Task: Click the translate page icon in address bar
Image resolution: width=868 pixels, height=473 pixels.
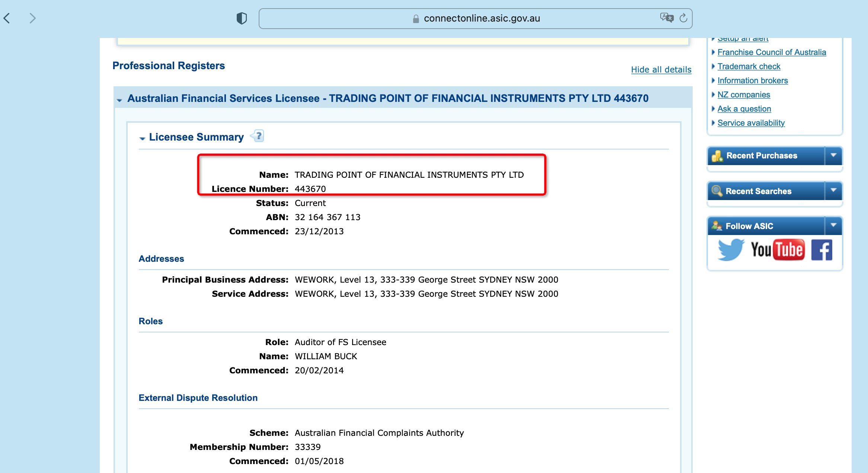Action: coord(666,17)
